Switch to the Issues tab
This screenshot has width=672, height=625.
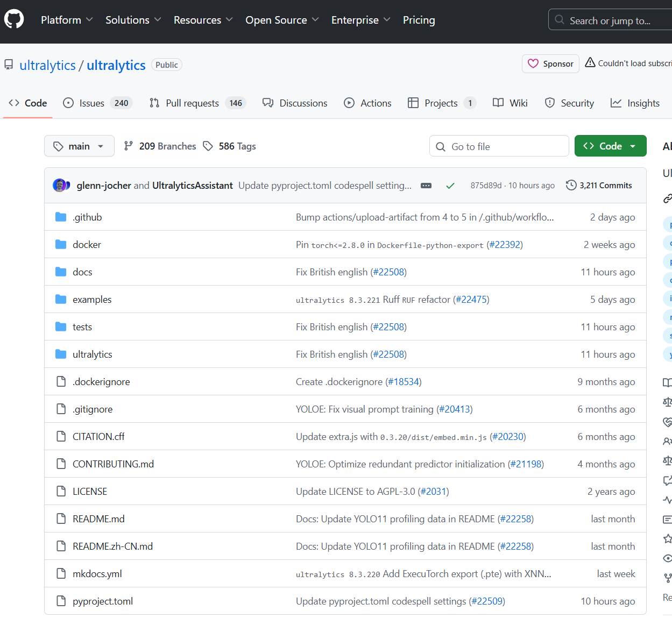click(x=97, y=103)
